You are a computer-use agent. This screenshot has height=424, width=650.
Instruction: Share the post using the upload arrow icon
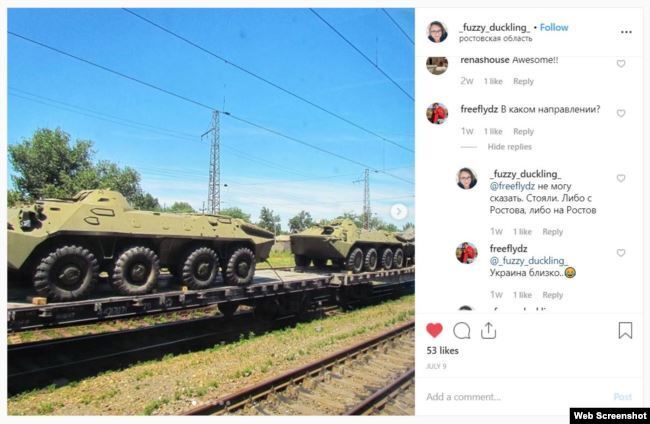(488, 330)
